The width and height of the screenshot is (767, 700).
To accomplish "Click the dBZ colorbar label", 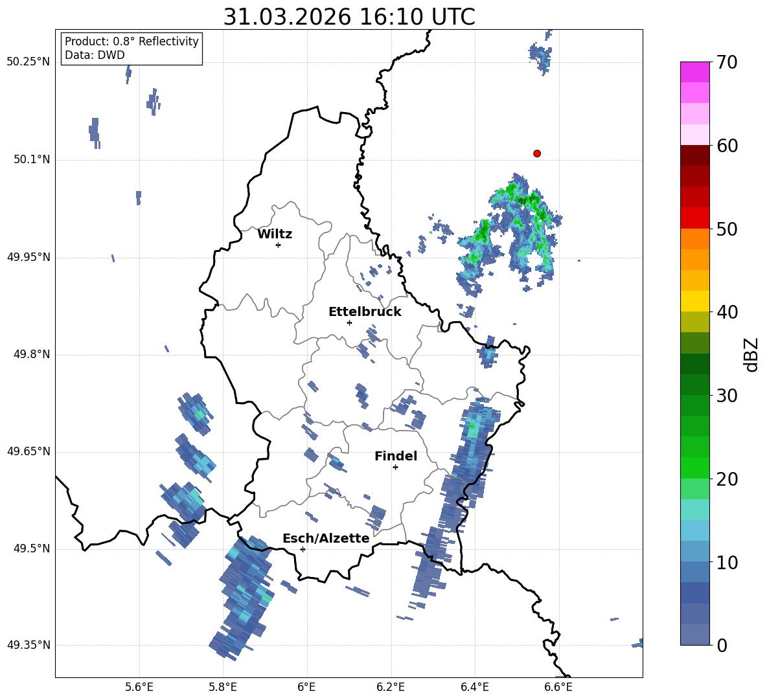I will tap(751, 354).
